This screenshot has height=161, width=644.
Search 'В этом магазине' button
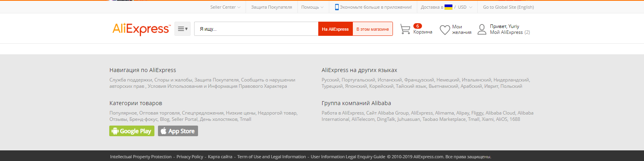[x=372, y=29]
